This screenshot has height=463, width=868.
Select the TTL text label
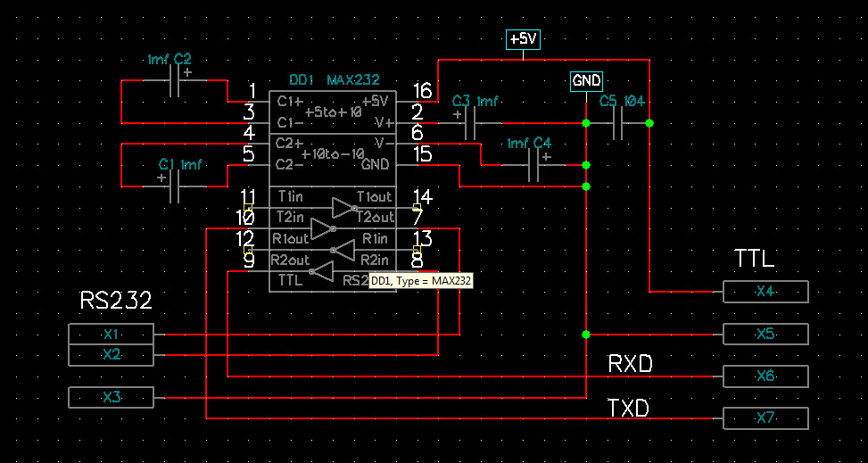point(754,260)
